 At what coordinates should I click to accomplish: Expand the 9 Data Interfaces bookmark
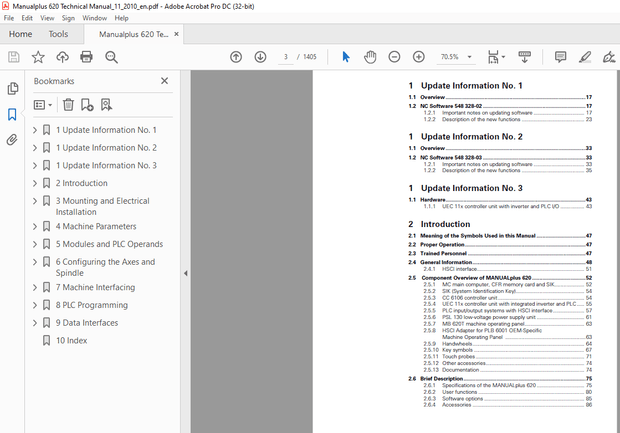pos(35,323)
